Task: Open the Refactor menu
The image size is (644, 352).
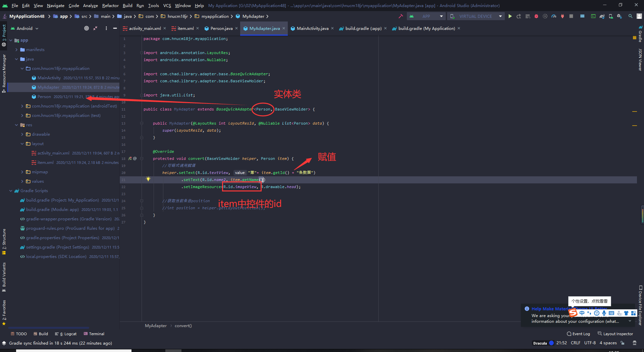Action: point(110,5)
